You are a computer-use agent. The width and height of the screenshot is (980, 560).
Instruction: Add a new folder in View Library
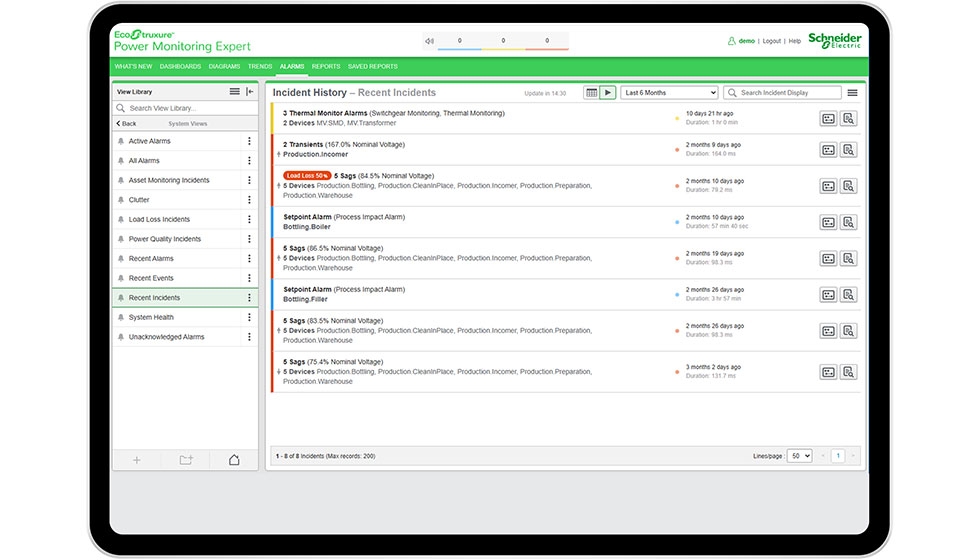click(186, 460)
